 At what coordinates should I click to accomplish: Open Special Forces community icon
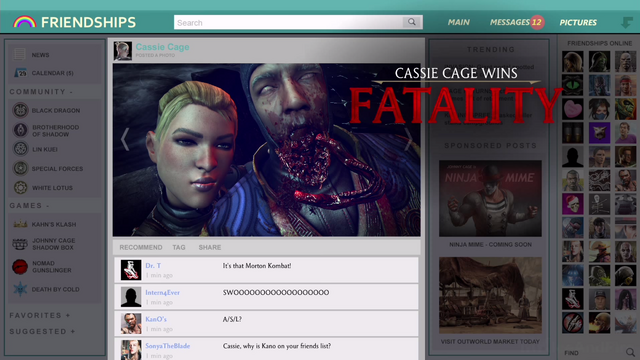coord(20,168)
